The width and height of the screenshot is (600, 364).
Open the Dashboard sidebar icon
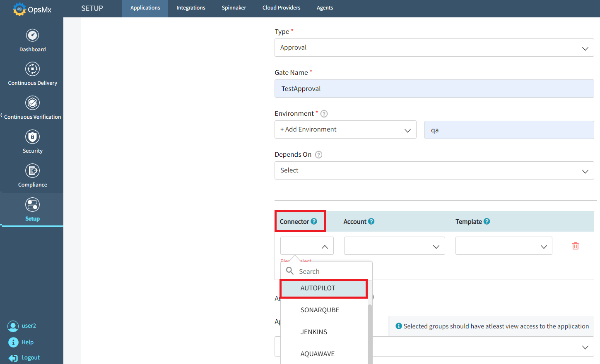tap(32, 36)
